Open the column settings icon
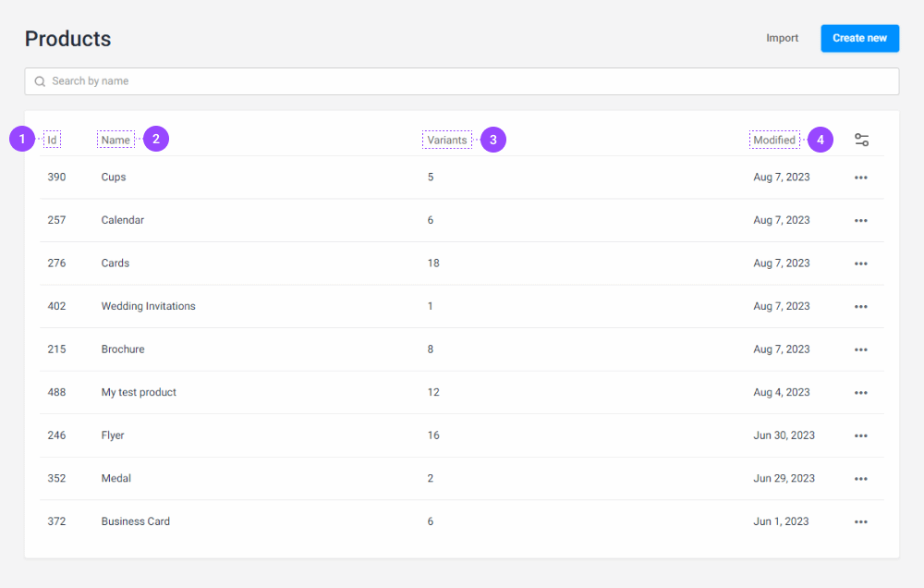Screen dimensions: 924x588 pos(861,139)
